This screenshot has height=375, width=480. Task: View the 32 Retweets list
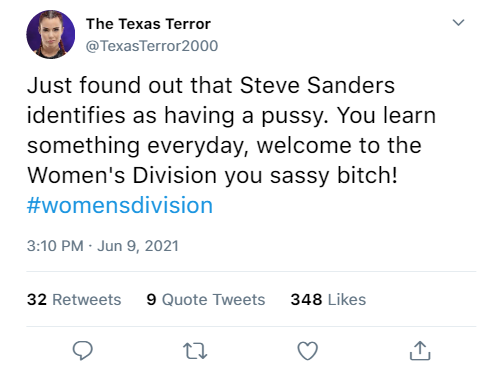(74, 299)
